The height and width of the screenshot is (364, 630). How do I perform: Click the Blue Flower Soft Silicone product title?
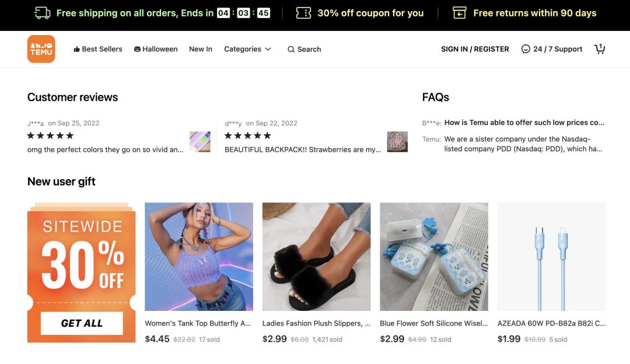click(433, 323)
